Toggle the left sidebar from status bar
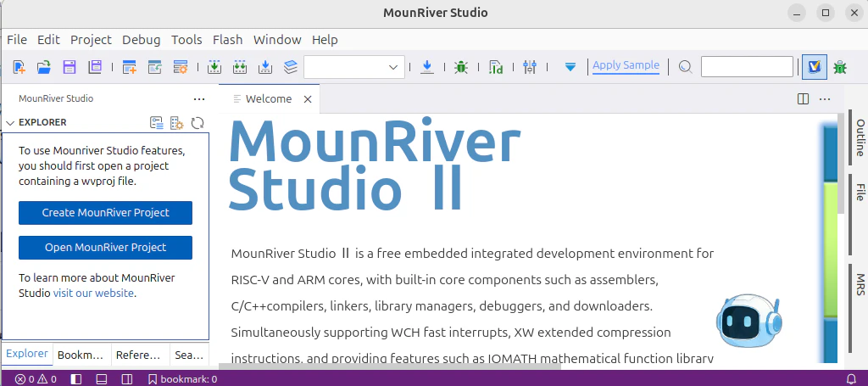Screen dimensions: 868x386 76,379
